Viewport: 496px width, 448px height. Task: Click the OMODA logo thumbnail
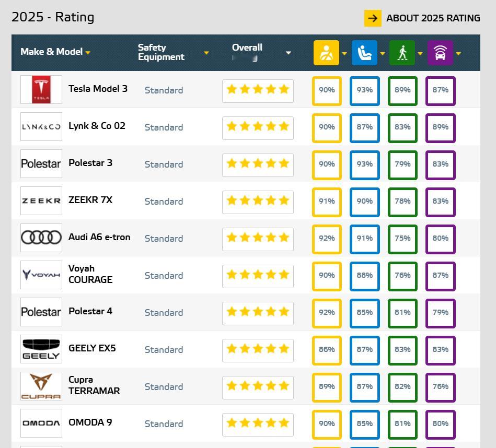pyautogui.click(x=41, y=423)
